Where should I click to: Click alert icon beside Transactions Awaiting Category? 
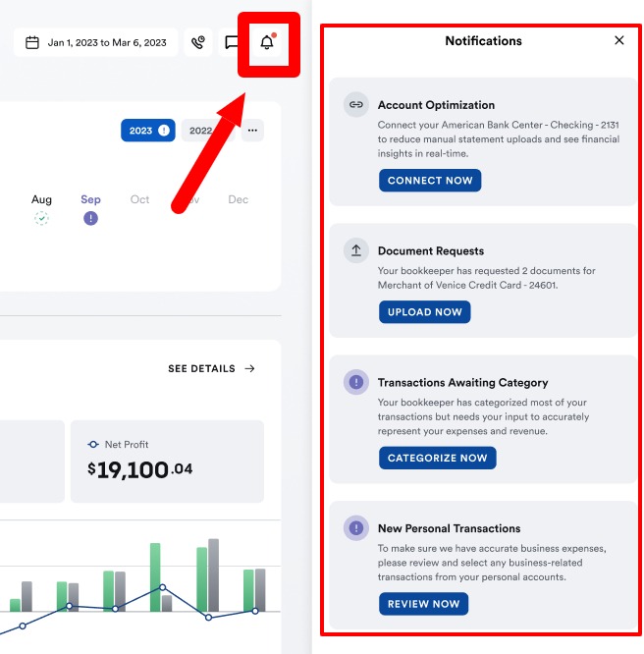355,382
